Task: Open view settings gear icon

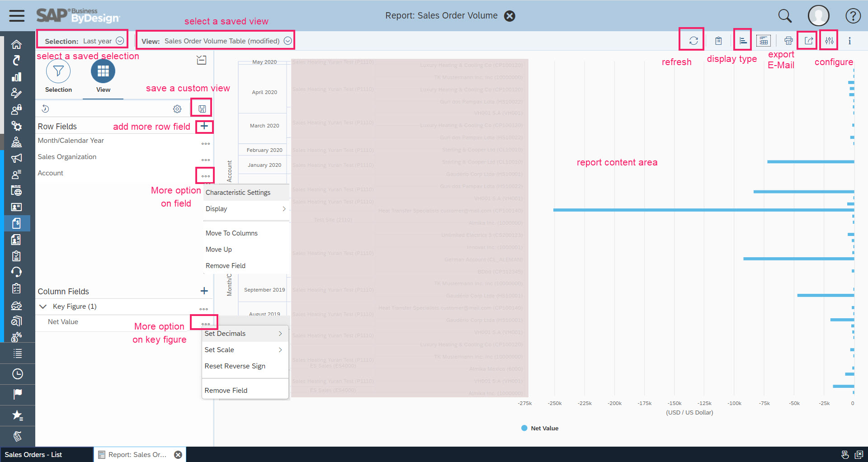Action: [177, 108]
